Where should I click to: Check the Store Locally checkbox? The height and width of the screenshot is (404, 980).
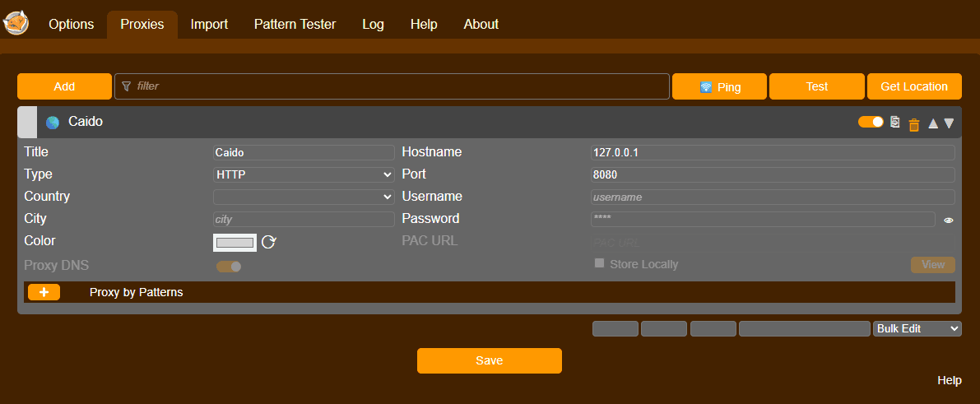pos(599,263)
